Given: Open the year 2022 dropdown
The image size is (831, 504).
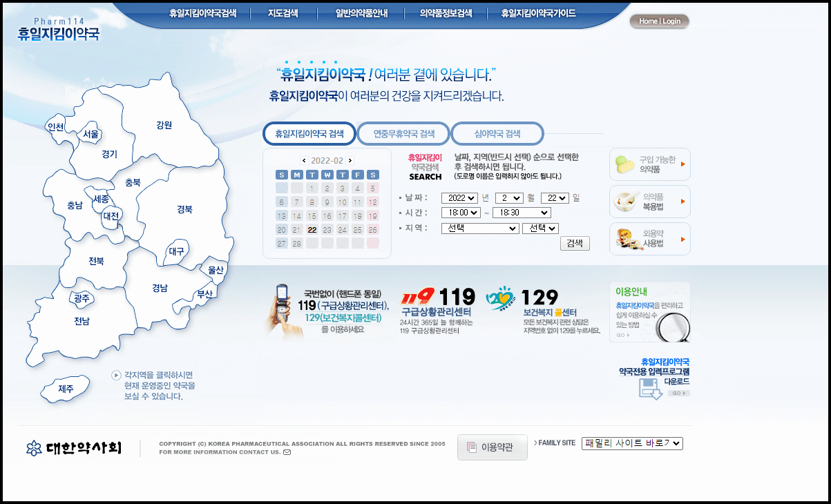Looking at the screenshot, I should pyautogui.click(x=459, y=198).
